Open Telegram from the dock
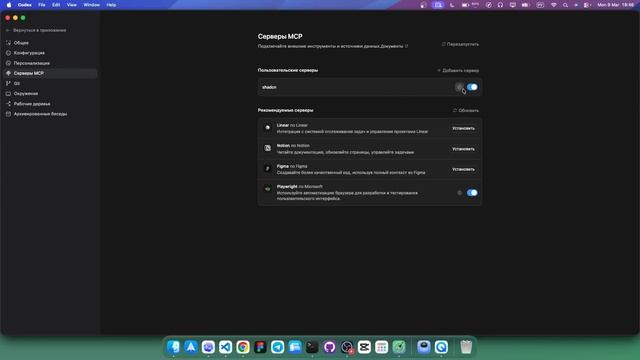This screenshot has height=360, width=640. tap(278, 347)
